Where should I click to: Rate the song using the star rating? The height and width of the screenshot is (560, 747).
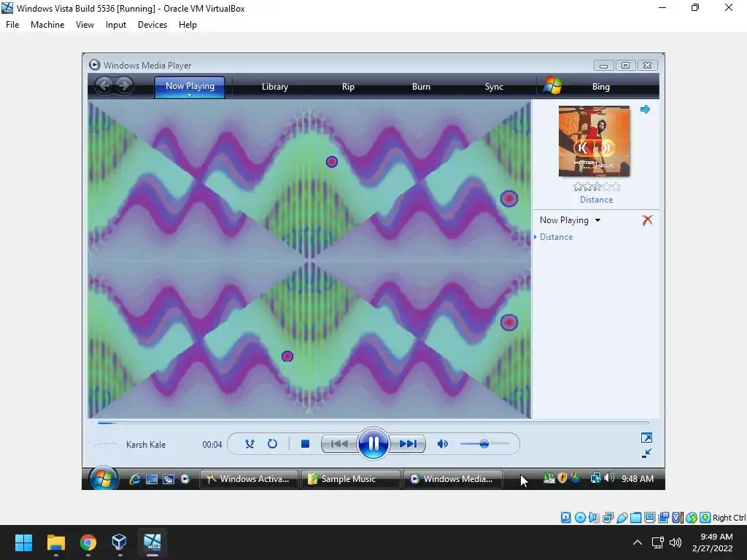click(597, 186)
